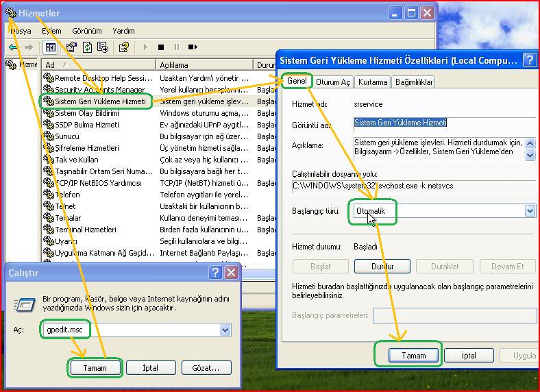Click gear icon next to Terminal Hizmetleri

pyautogui.click(x=48, y=230)
